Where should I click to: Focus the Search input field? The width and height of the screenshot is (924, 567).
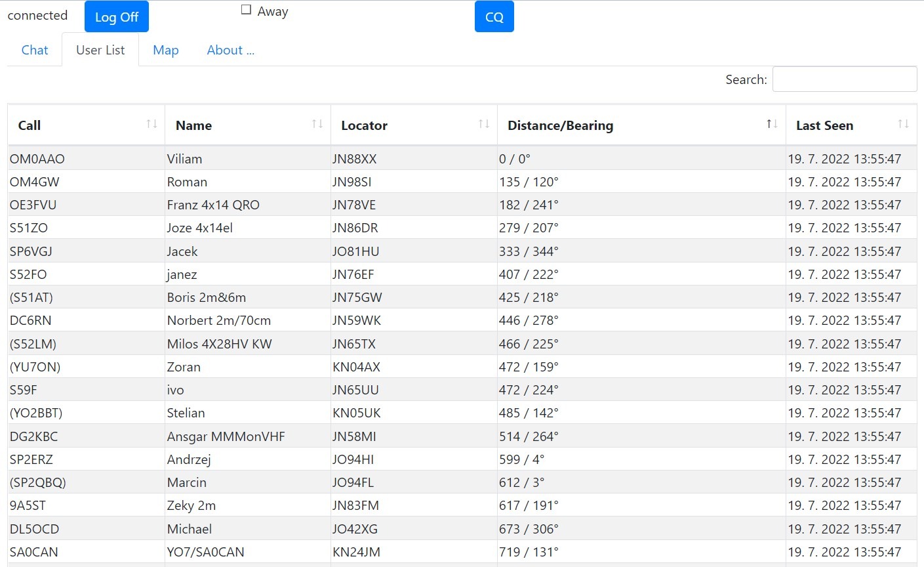point(845,79)
